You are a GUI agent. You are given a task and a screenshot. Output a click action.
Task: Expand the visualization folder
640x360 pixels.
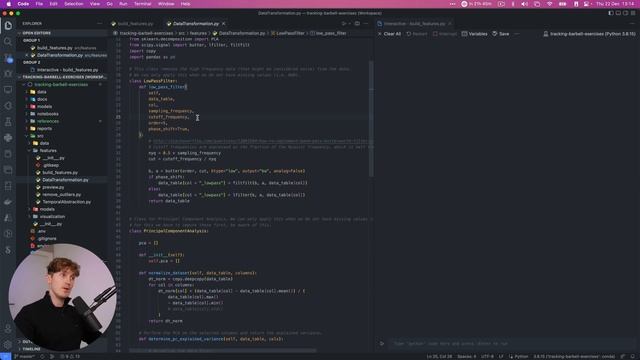pos(52,217)
